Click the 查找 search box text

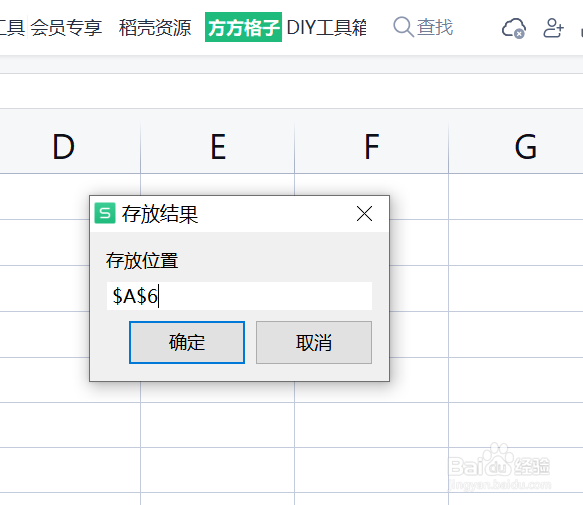click(x=435, y=27)
